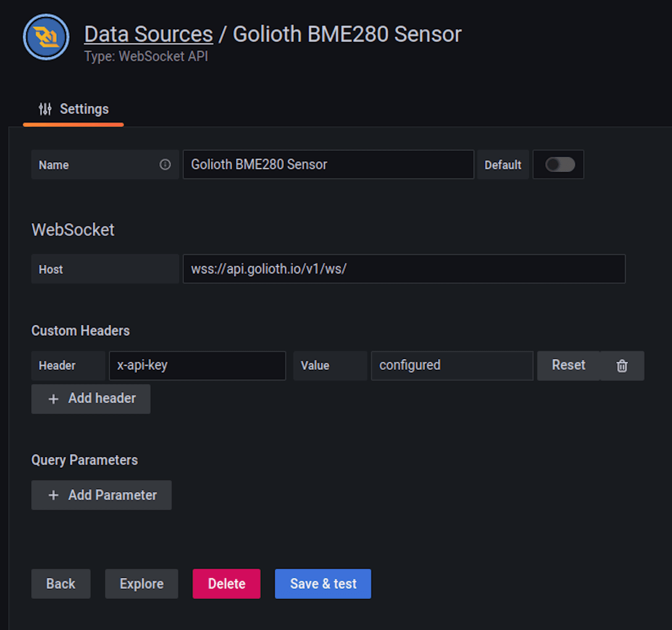
Task: Click the configured header Value field
Action: tap(452, 366)
